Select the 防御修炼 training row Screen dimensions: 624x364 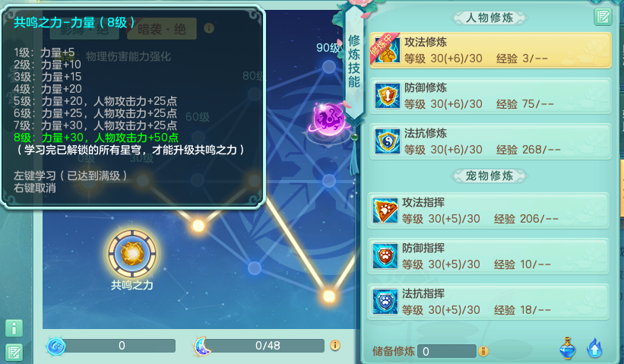(x=490, y=97)
